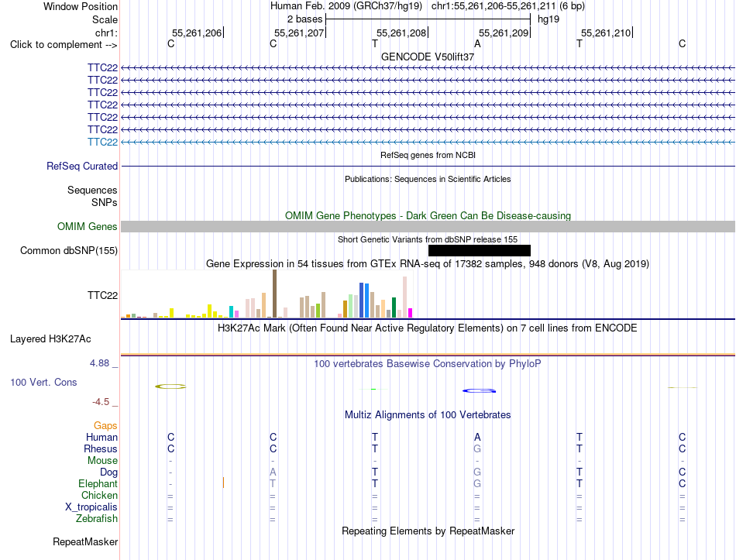Viewport: 736px width, 560px height.
Task: Open the 100 Vert. Cons track label
Action: [x=43, y=382]
